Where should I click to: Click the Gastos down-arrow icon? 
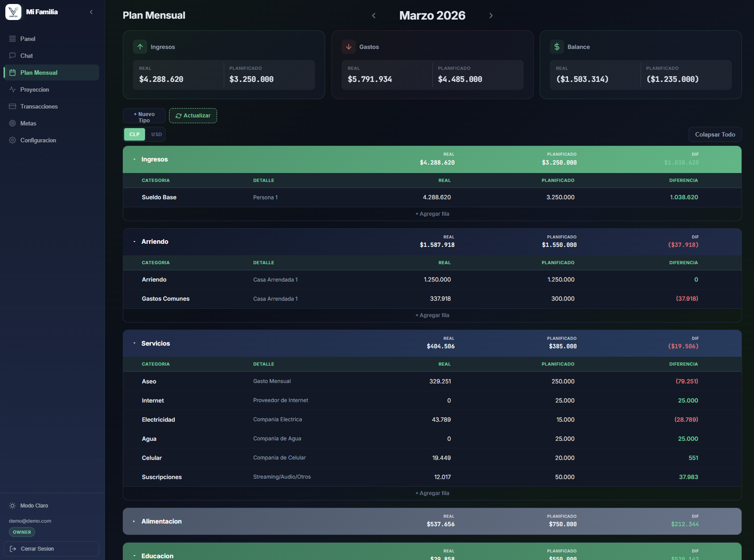click(x=349, y=47)
